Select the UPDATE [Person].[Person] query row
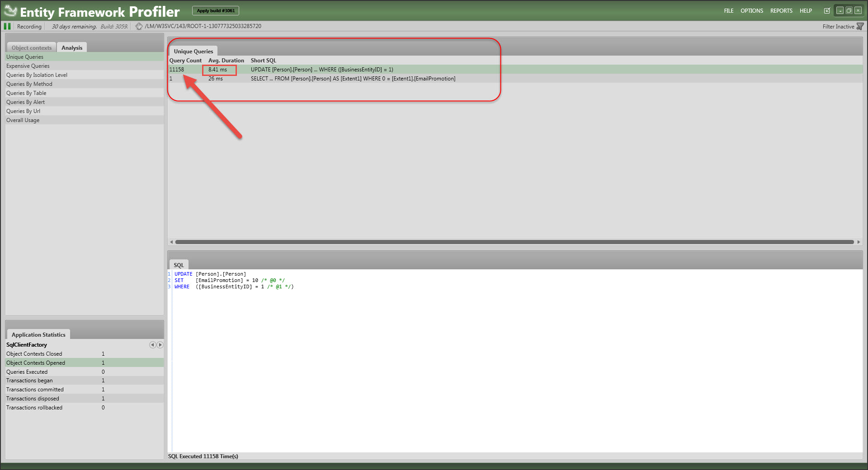Viewport: 868px width, 470px height. click(x=515, y=70)
